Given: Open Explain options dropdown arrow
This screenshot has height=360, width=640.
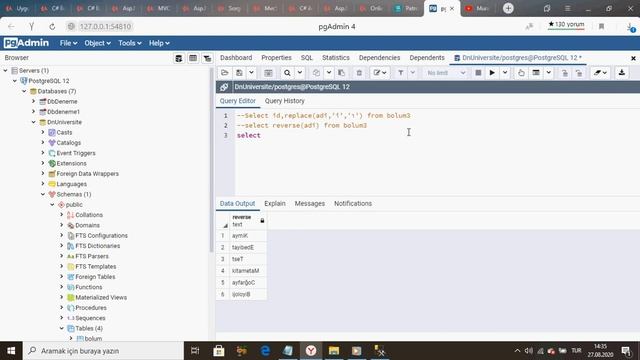Looking at the screenshot, I should (549, 73).
